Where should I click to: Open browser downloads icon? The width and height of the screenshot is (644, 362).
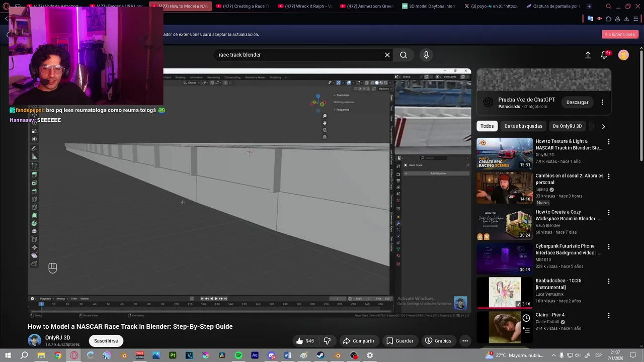626,19
